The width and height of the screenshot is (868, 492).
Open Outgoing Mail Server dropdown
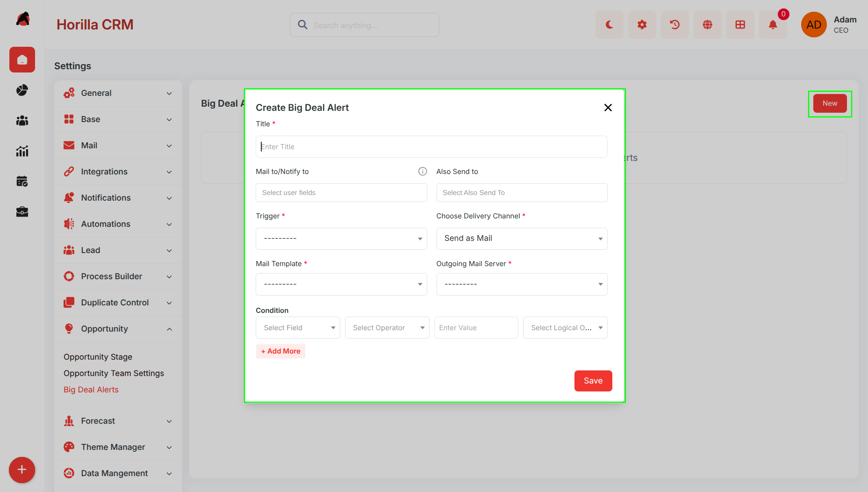522,284
